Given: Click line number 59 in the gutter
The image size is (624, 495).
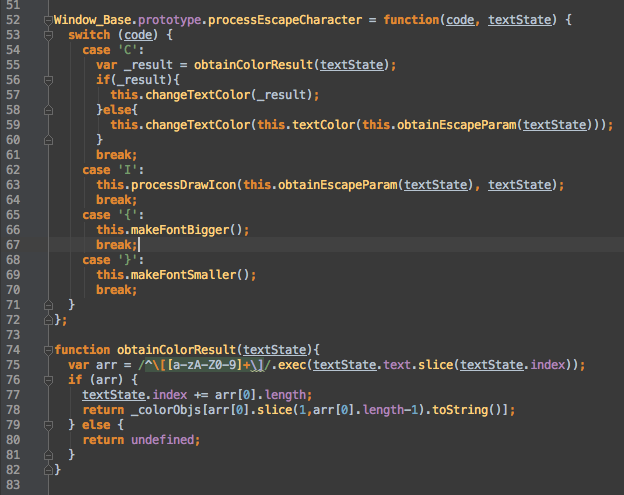Looking at the screenshot, I should [13, 125].
